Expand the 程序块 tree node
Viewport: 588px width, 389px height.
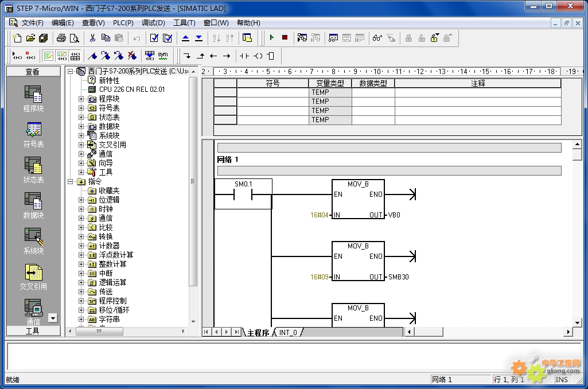[x=81, y=99]
